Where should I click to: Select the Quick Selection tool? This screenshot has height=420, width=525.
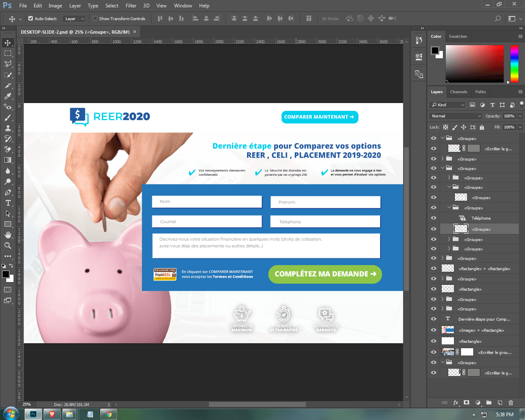(8, 75)
